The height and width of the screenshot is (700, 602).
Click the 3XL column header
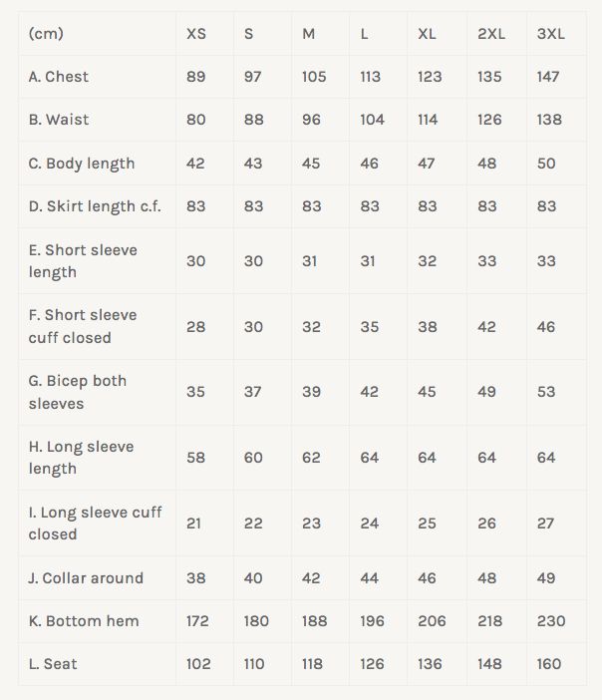pos(550,34)
